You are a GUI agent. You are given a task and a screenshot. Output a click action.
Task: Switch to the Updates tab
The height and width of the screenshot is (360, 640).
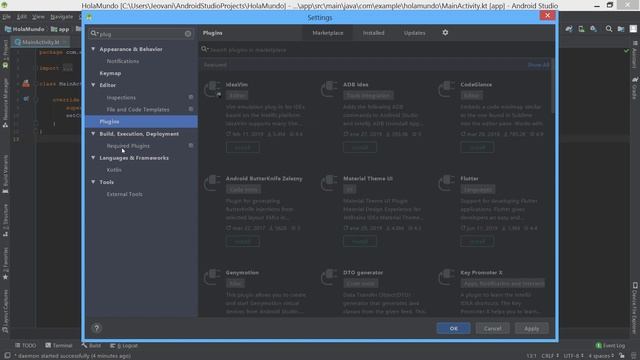(x=414, y=33)
